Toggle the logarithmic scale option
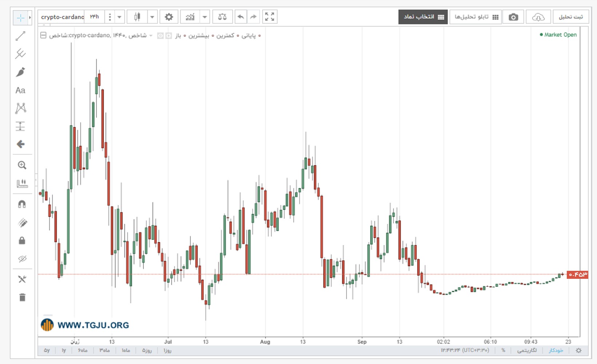 tap(527, 351)
